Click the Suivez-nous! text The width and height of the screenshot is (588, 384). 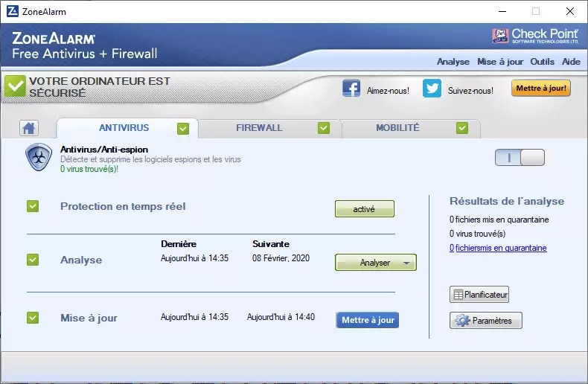[470, 91]
